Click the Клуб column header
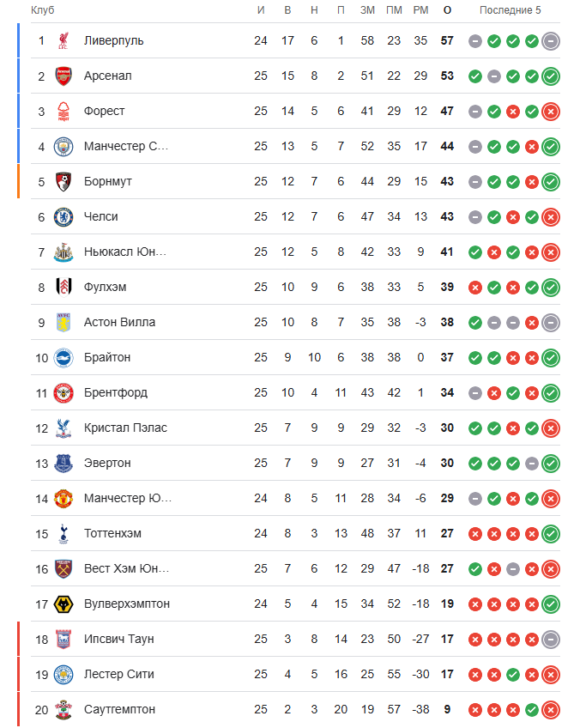The image size is (580, 728). (43, 9)
